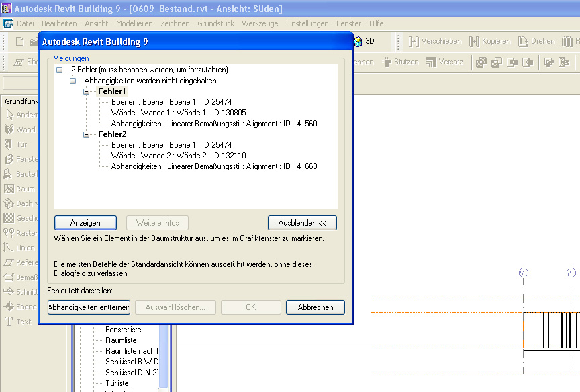Select Türliste in project browser

[117, 383]
